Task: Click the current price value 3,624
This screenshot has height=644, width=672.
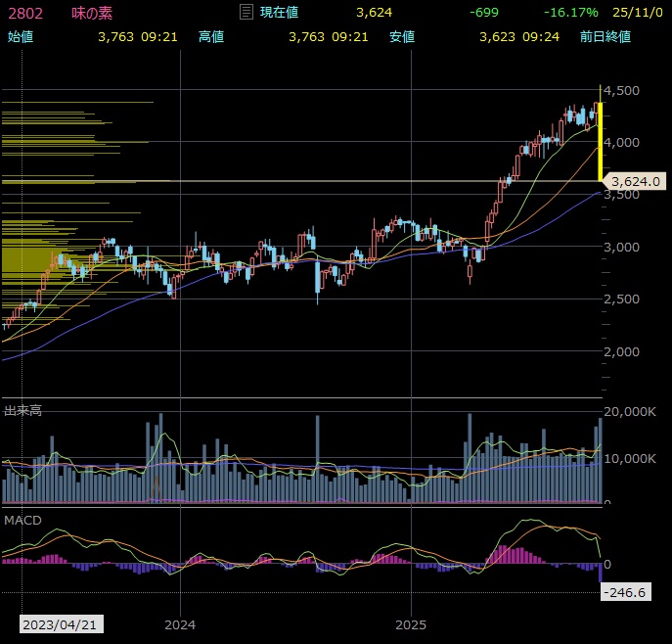Action: click(374, 13)
